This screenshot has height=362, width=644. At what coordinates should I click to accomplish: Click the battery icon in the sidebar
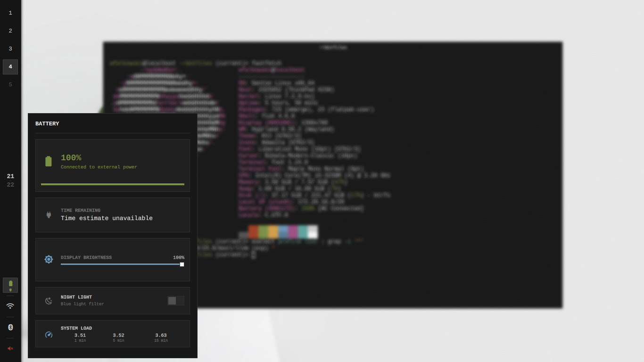click(10, 285)
